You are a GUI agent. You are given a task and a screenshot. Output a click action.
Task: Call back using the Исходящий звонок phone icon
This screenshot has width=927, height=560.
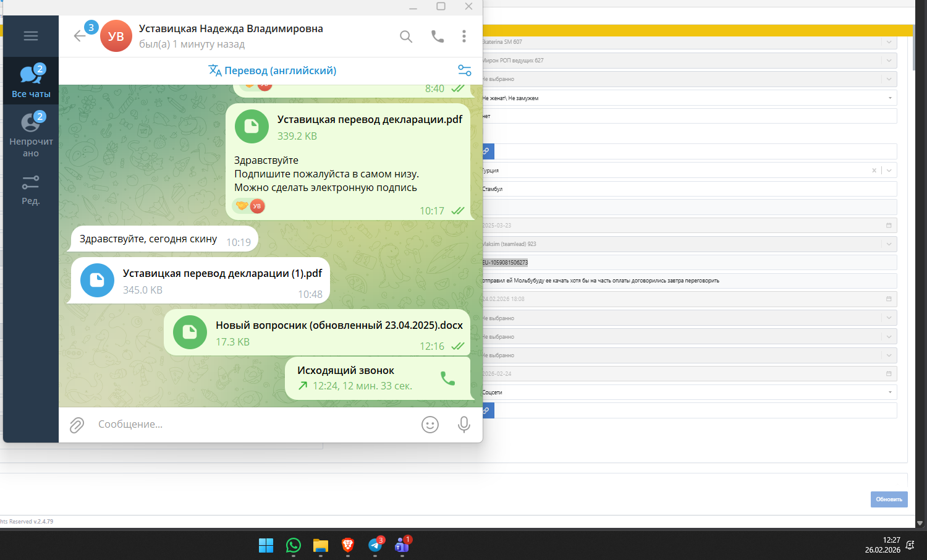click(448, 378)
